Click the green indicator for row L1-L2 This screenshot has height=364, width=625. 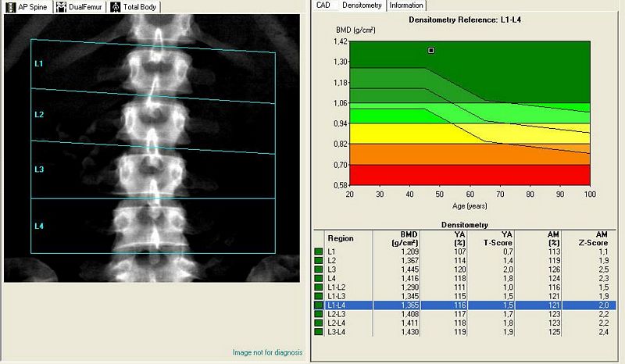click(318, 287)
